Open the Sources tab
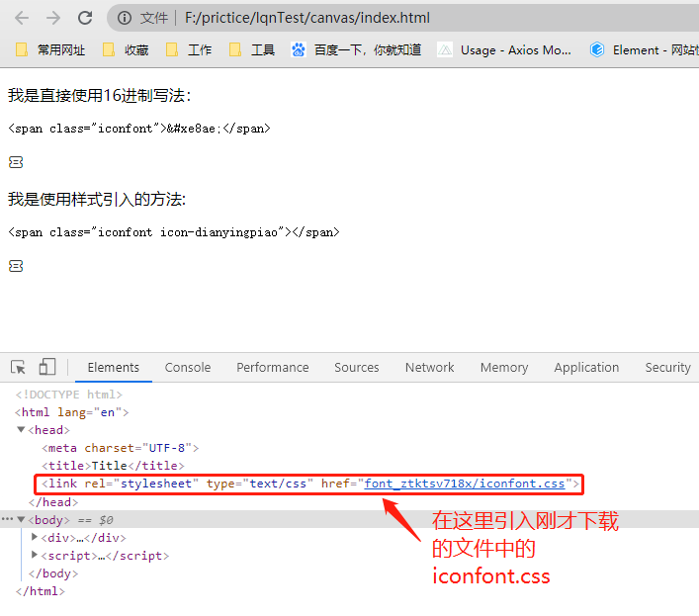Image resolution: width=699 pixels, height=616 pixels. (357, 367)
